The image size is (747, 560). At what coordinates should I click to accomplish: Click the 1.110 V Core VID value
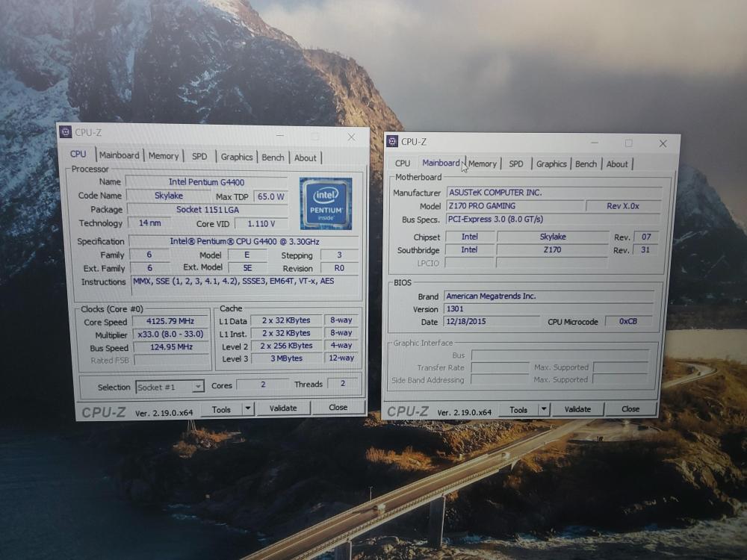(261, 223)
